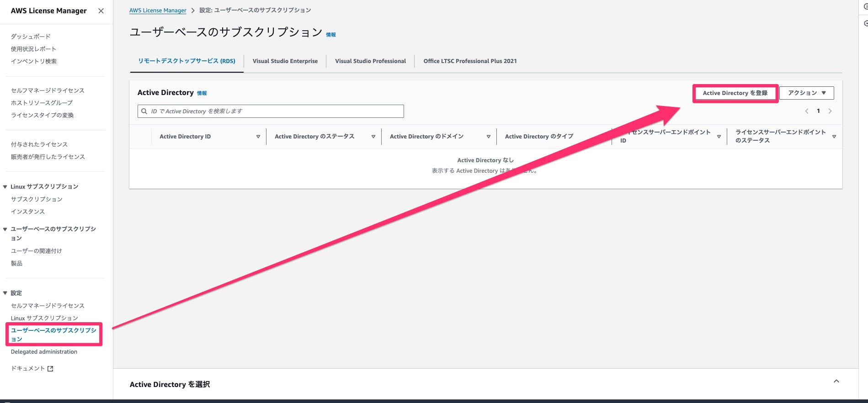Open インスタンス in sidebar
Screen dimensions: 868x403
click(x=28, y=212)
